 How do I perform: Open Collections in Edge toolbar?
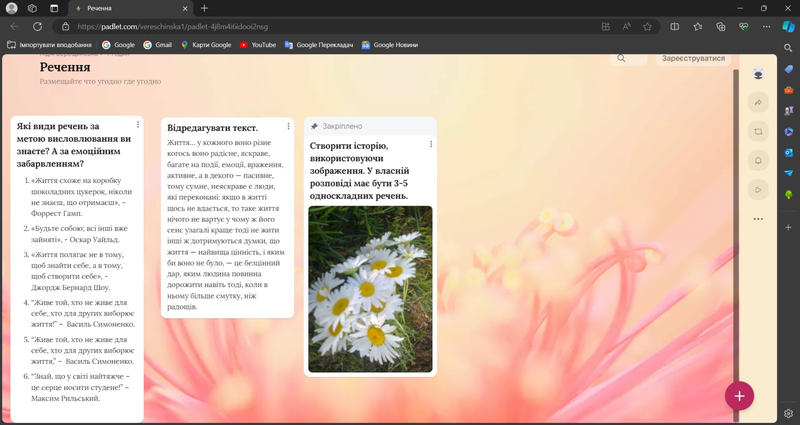click(720, 27)
